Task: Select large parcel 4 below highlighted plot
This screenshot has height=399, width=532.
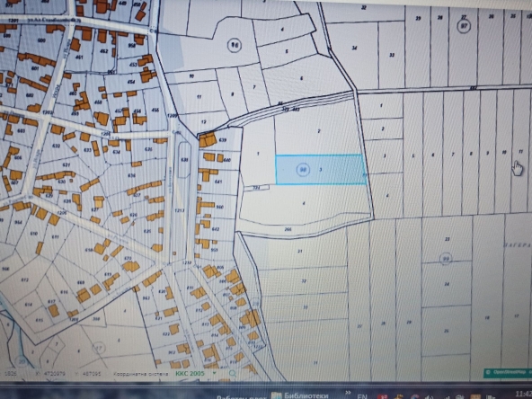Action: 304,204
